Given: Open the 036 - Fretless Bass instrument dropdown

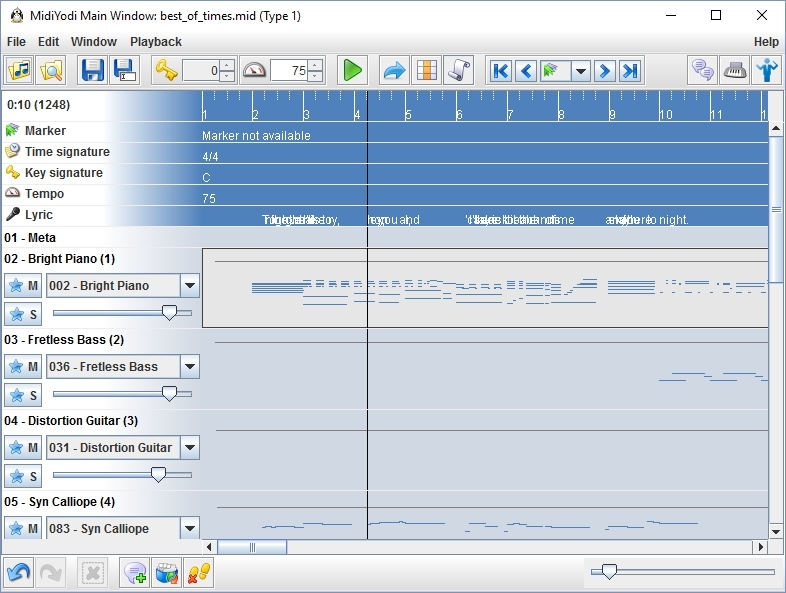Looking at the screenshot, I should point(189,367).
